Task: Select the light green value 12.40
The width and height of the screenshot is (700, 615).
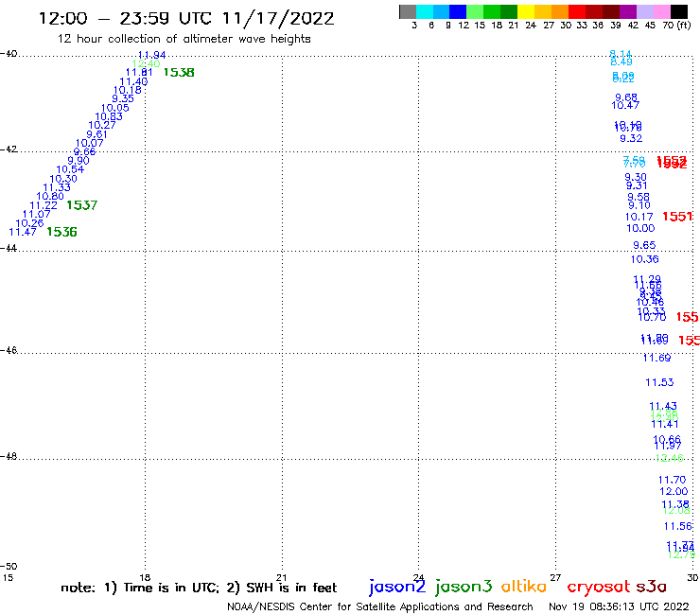Action: pos(146,63)
